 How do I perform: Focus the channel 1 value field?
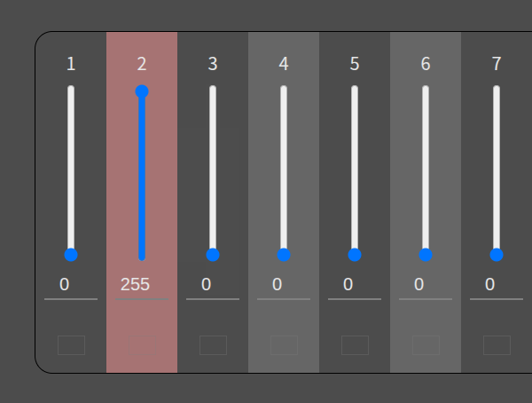71,285
